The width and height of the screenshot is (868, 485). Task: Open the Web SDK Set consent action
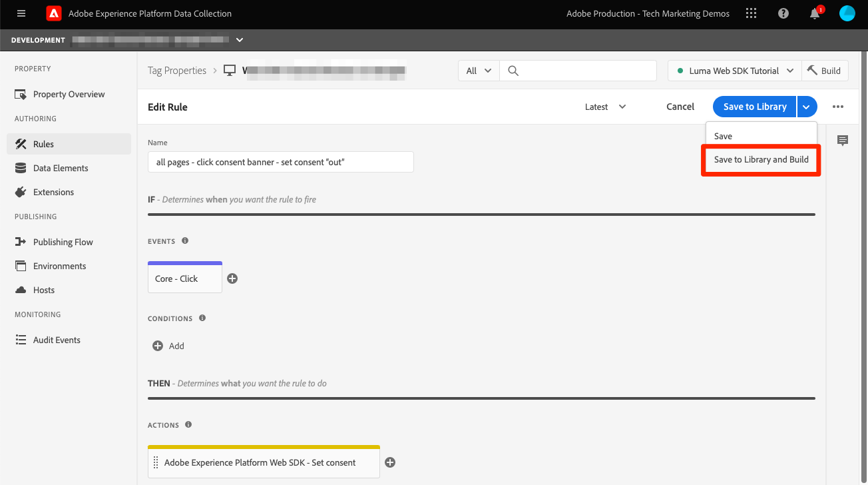click(264, 462)
